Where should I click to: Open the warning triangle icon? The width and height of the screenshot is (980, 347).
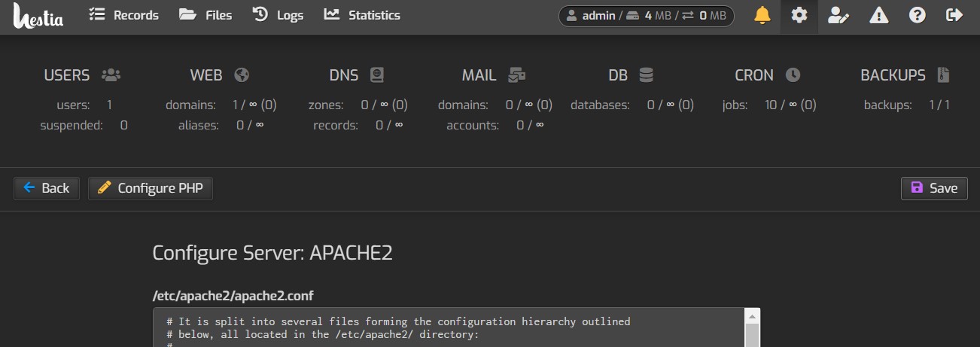[878, 15]
